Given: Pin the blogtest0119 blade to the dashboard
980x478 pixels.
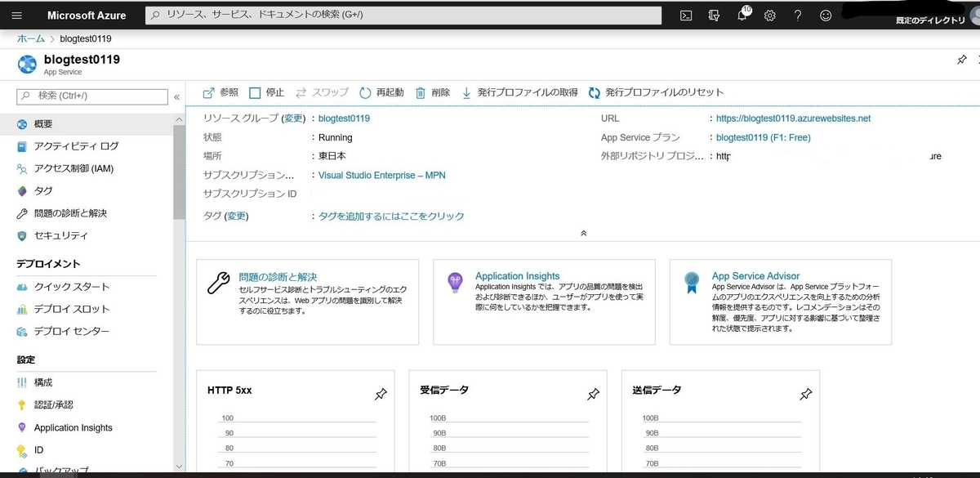Looking at the screenshot, I should click(x=961, y=59).
